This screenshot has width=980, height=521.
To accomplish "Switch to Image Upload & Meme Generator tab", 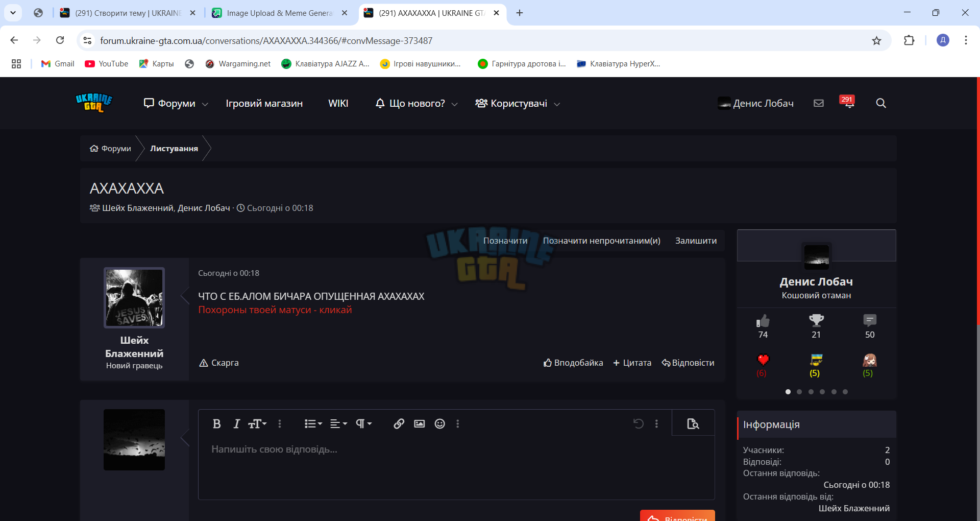I will [280, 13].
